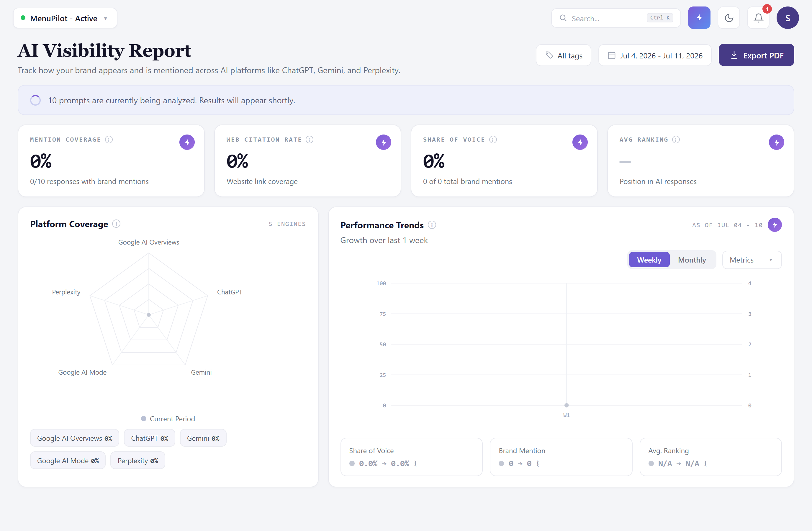Click the '5 ENGINES' label

(x=287, y=224)
